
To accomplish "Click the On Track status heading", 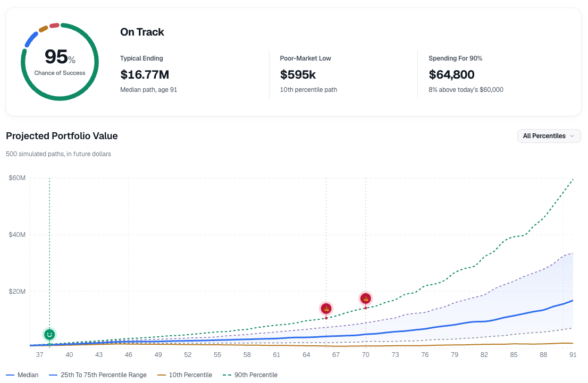I will (x=142, y=32).
